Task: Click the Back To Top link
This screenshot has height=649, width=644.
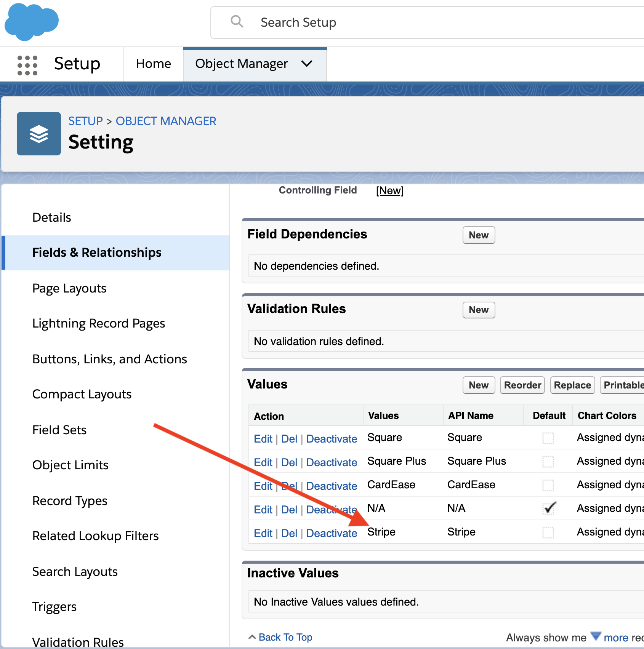Action: click(285, 637)
